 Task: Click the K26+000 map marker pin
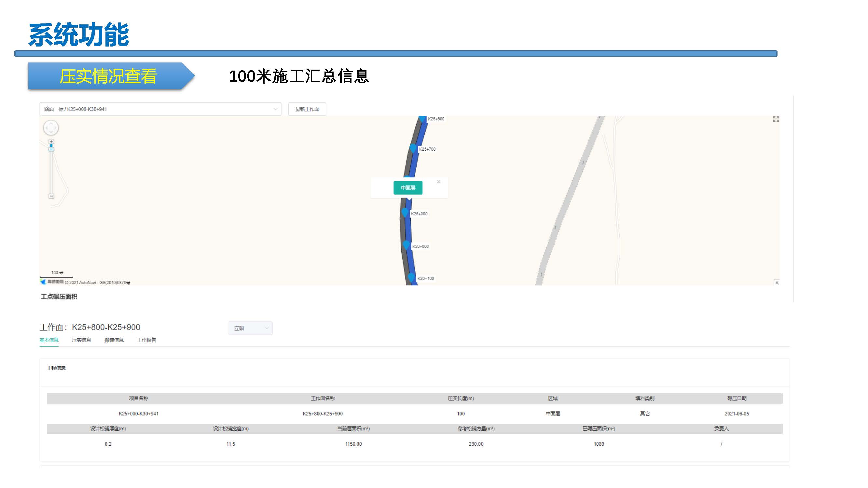406,245
